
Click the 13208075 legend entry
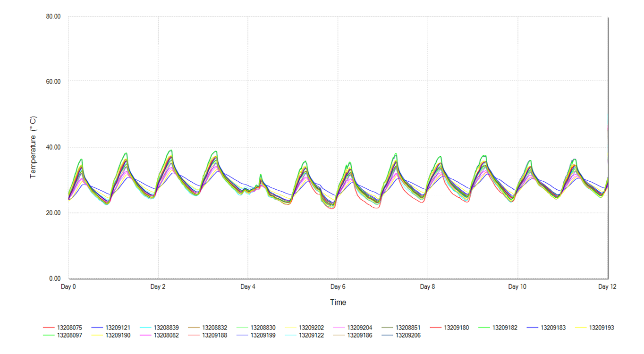[x=70, y=328]
